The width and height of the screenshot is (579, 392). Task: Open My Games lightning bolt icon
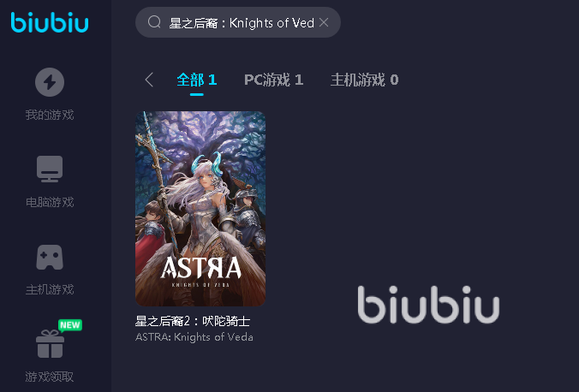[50, 82]
